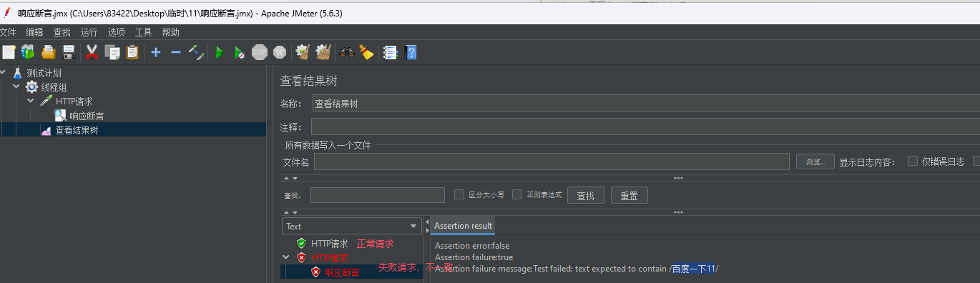This screenshot has width=980, height=283.
Task: Click the open file folder icon
Action: coord(49,52)
